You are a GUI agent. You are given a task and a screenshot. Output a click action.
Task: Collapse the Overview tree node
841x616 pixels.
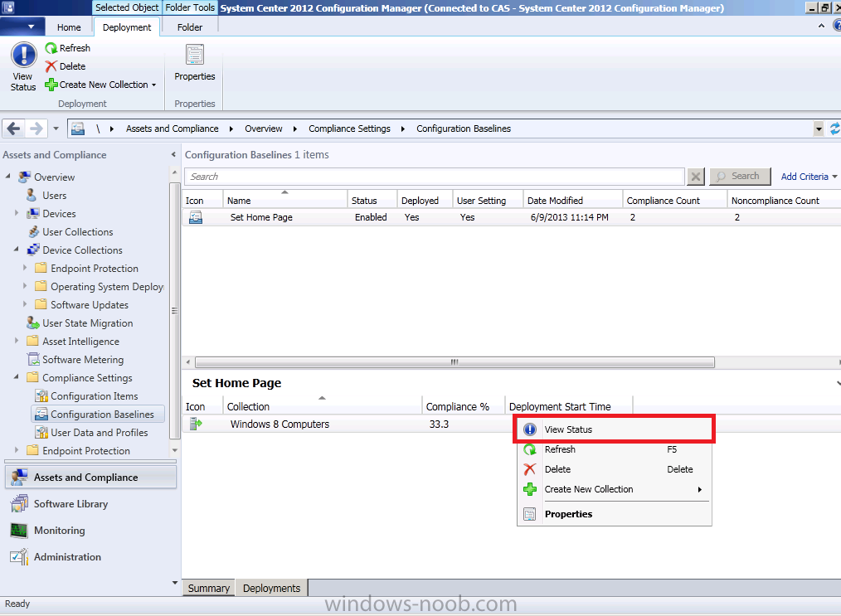[x=8, y=176]
